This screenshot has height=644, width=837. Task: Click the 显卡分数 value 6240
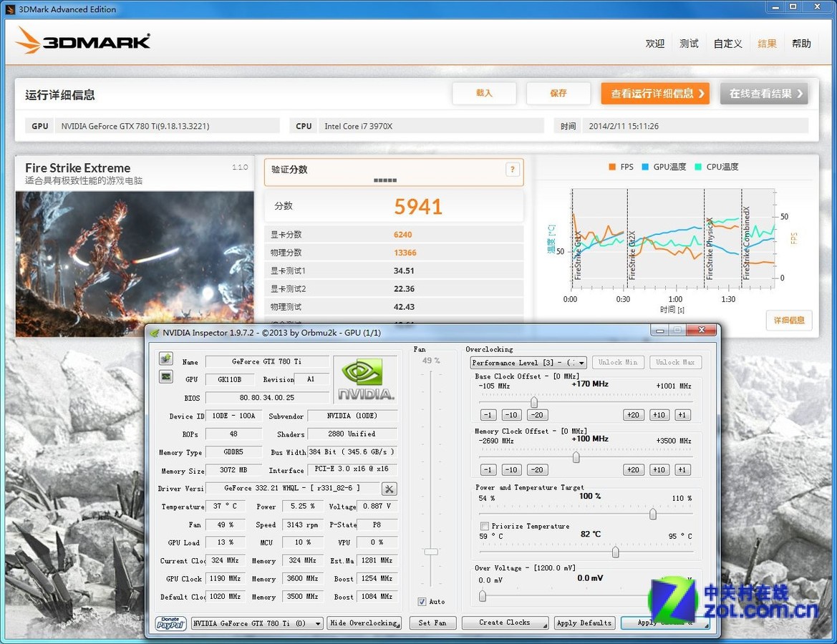click(x=403, y=235)
